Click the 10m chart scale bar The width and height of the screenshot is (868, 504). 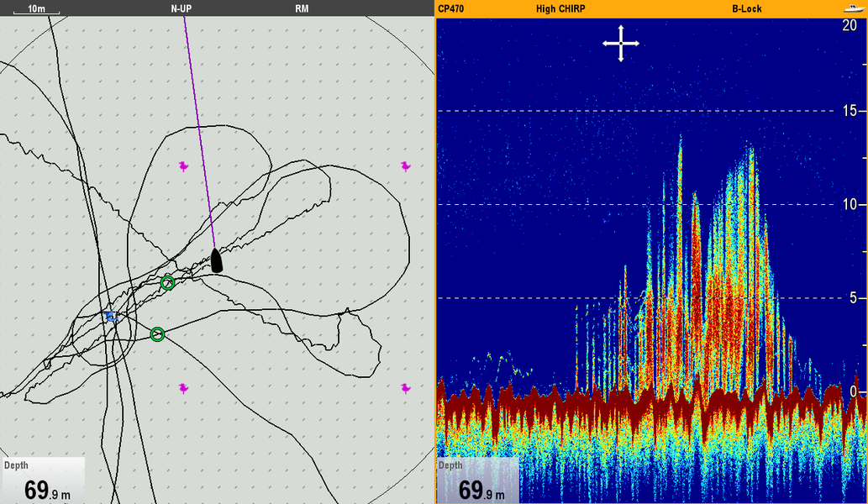click(x=36, y=9)
